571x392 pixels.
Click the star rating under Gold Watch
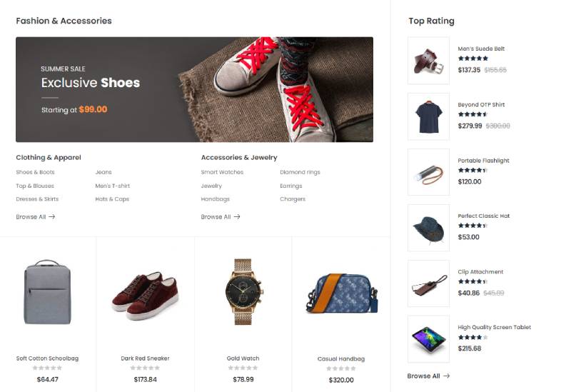[243, 368]
